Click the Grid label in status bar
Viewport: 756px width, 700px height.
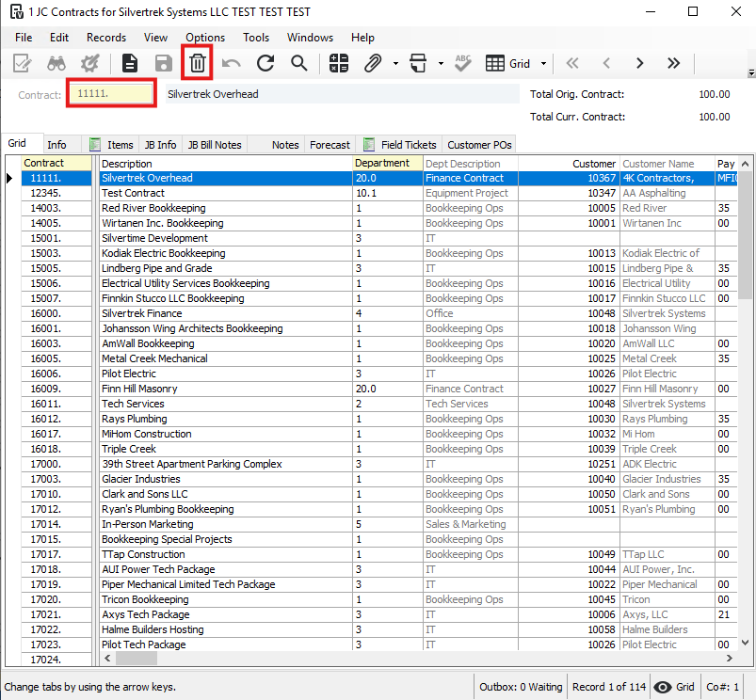click(684, 687)
